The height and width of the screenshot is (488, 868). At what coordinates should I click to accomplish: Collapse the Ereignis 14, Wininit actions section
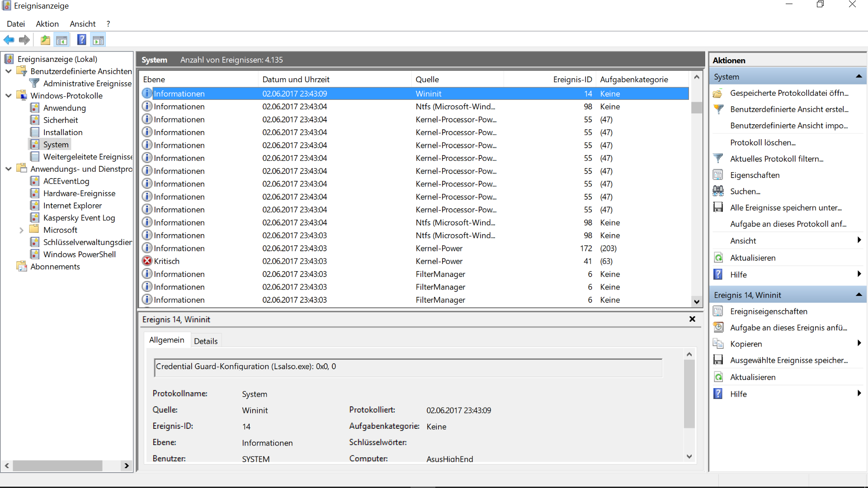pos(859,295)
